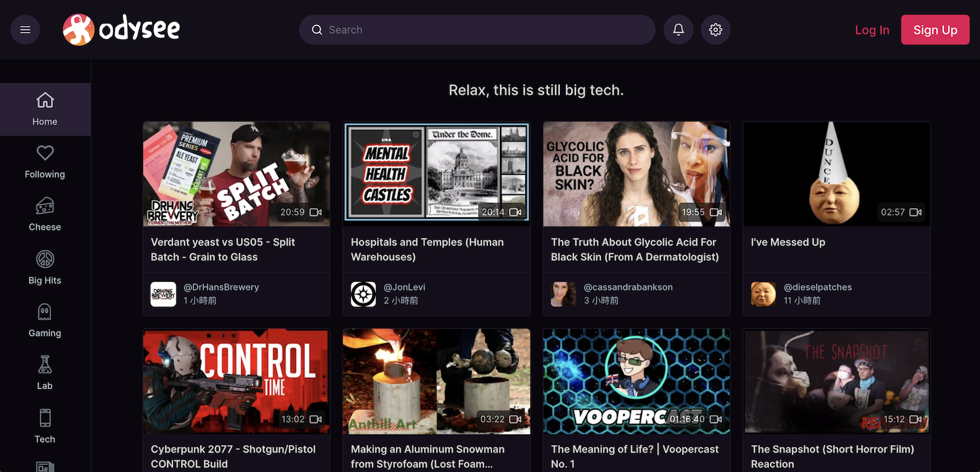Click video camera icon on Split Batch thumbnail
This screenshot has height=472, width=980.
(x=316, y=212)
